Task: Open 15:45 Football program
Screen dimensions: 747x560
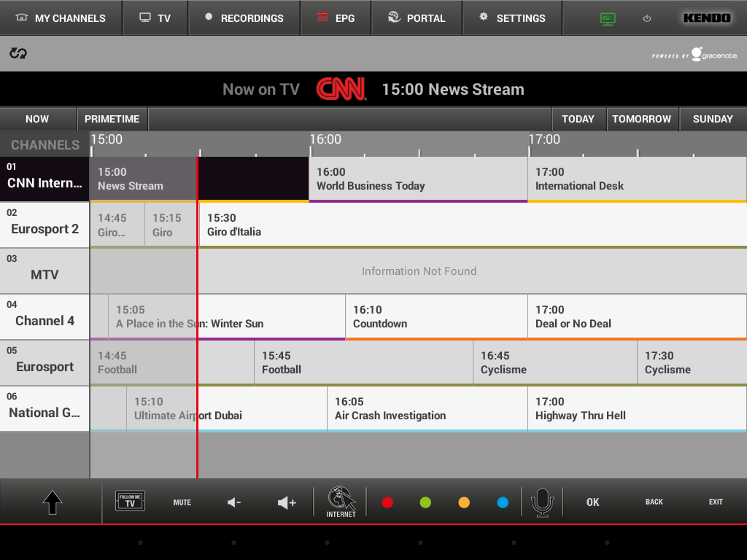Action: coord(363,362)
